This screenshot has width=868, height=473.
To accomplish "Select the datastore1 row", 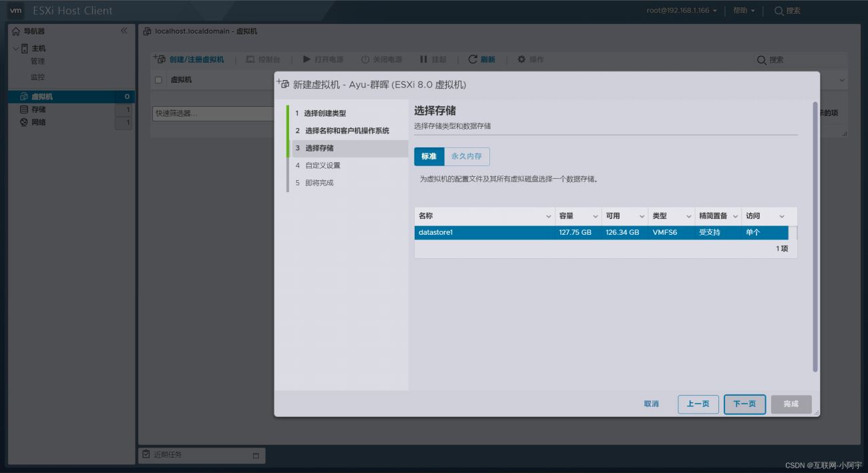I will (x=601, y=233).
